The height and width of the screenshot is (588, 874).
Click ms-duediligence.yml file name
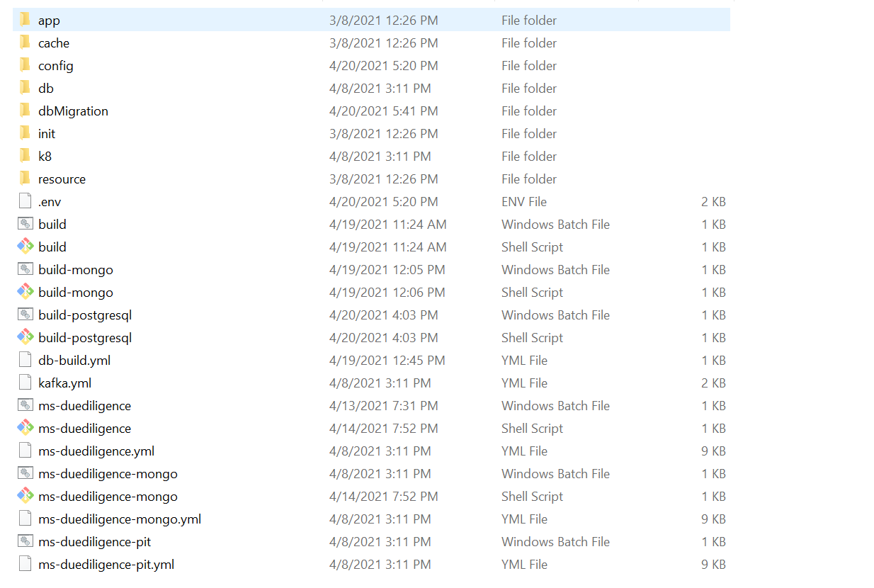pyautogui.click(x=96, y=451)
